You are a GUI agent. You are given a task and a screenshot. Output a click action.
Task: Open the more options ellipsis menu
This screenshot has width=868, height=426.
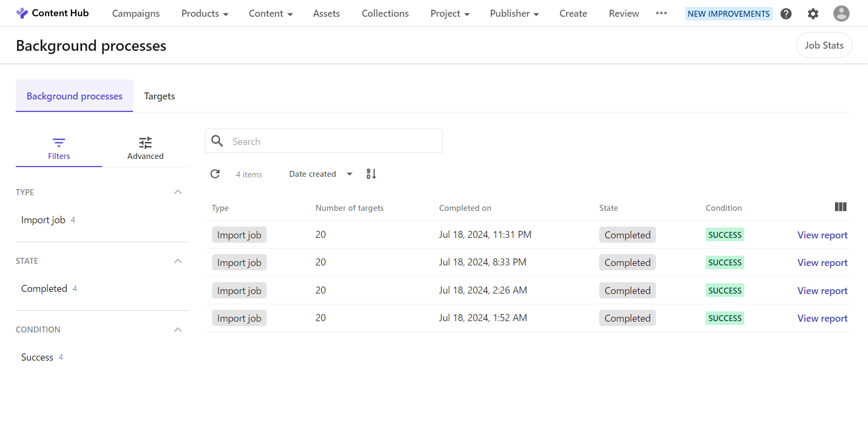(661, 13)
